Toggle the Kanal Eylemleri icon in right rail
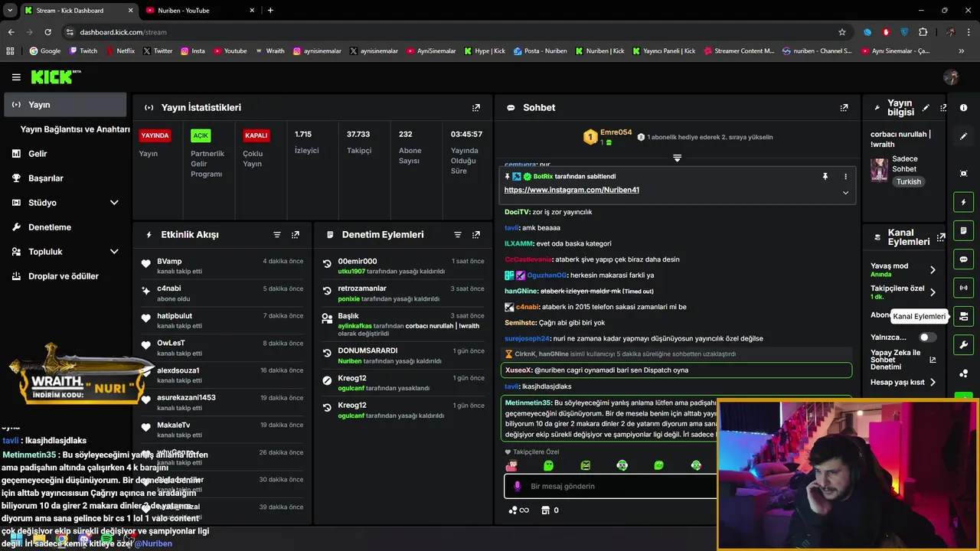980x551 pixels. [x=963, y=316]
